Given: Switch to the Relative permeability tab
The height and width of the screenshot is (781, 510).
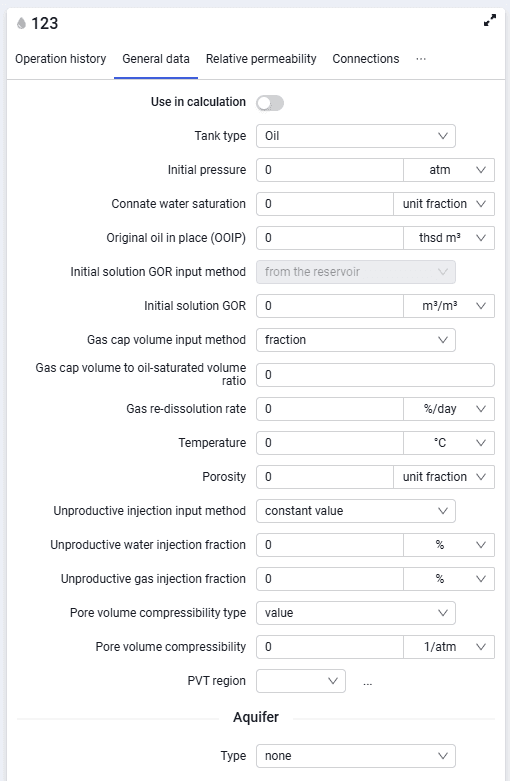Looking at the screenshot, I should point(261,59).
